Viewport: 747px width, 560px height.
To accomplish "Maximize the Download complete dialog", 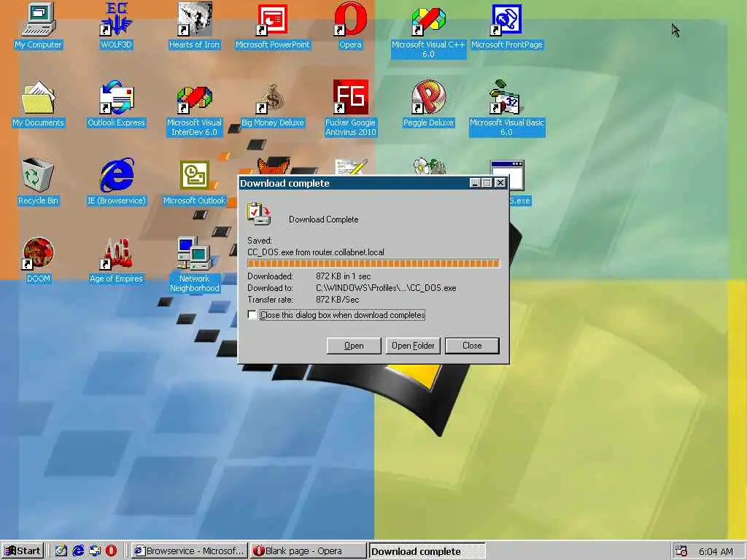I will 487,183.
